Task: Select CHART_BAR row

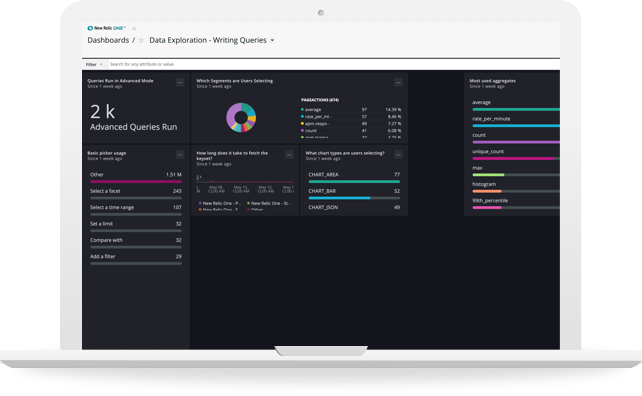Action: (354, 194)
